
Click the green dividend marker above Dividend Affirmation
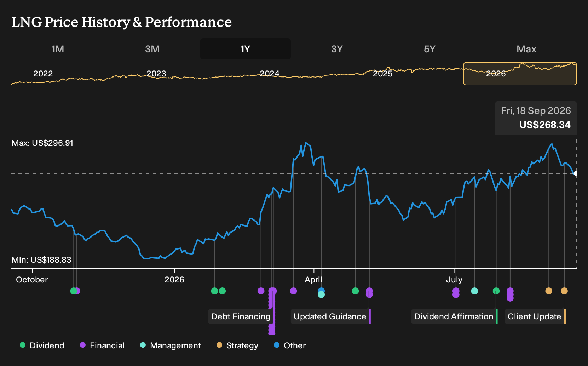click(496, 291)
